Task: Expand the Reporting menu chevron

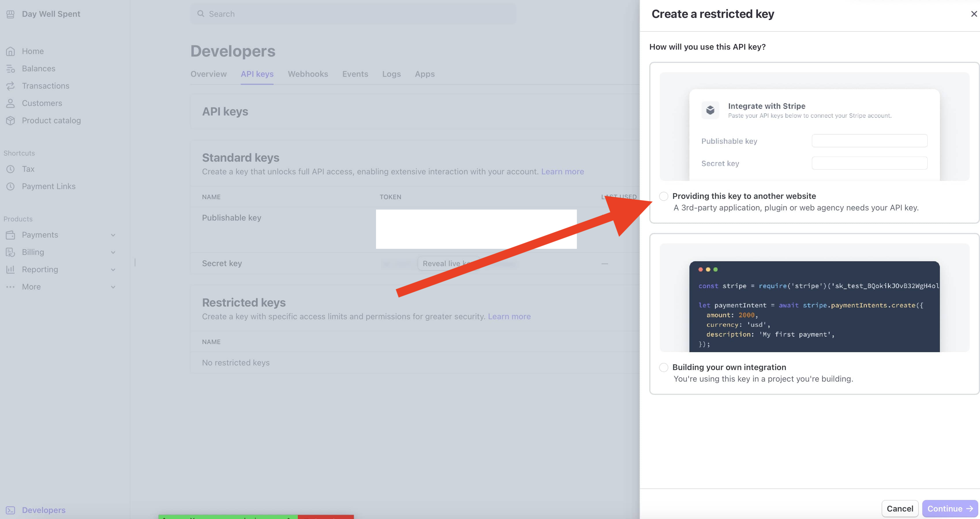Action: coord(113,270)
